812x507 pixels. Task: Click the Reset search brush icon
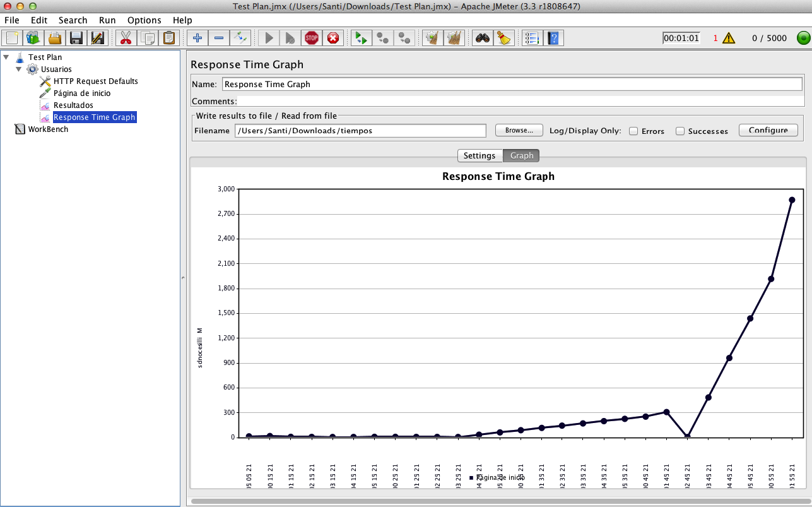point(503,38)
